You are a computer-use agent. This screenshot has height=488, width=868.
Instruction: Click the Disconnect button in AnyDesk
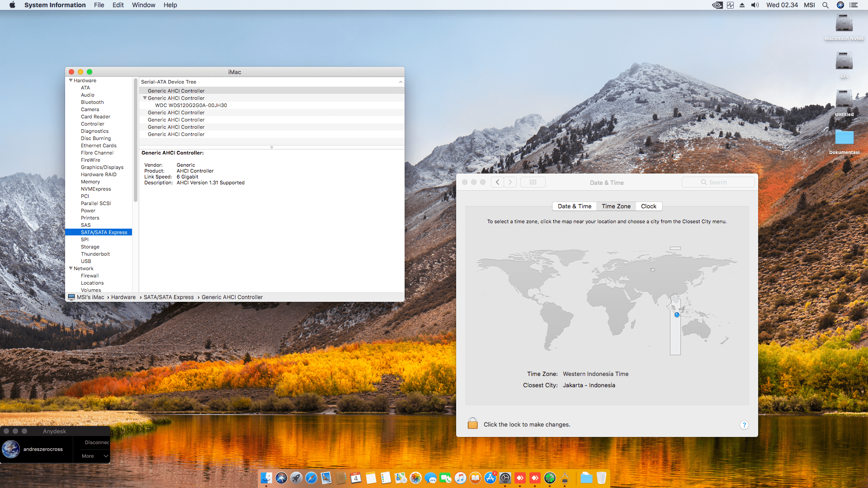pyautogui.click(x=97, y=442)
